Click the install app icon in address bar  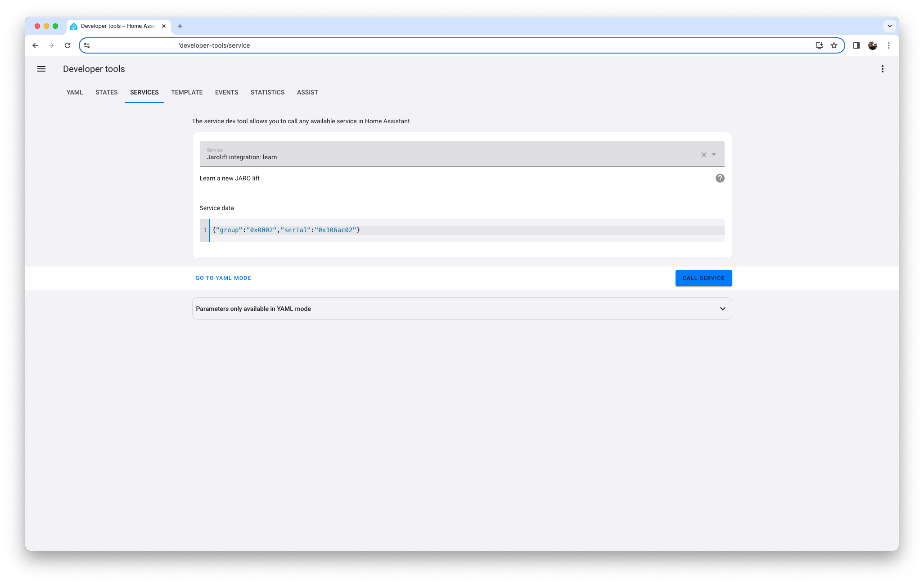tap(819, 45)
